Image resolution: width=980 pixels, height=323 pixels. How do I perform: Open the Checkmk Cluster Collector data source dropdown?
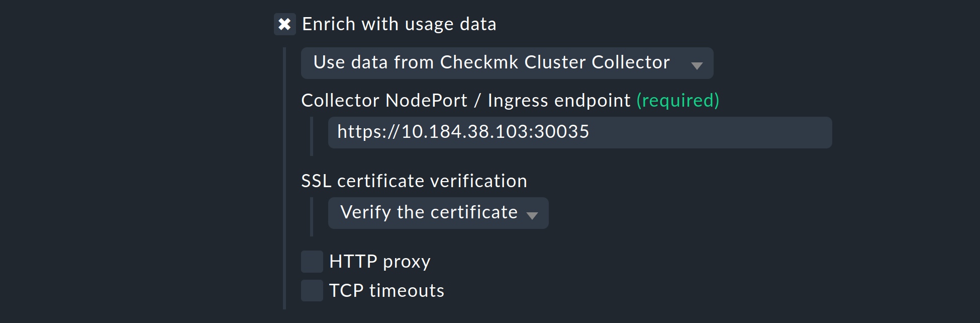(506, 63)
